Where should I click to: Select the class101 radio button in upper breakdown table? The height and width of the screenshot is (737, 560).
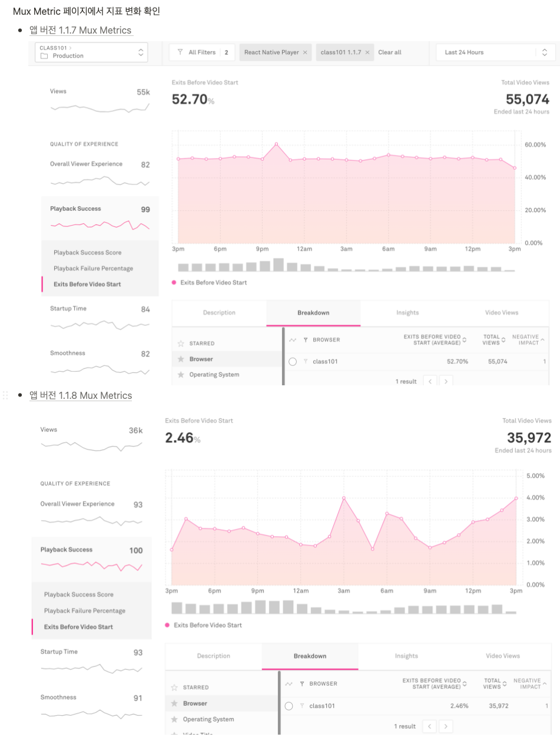click(293, 361)
